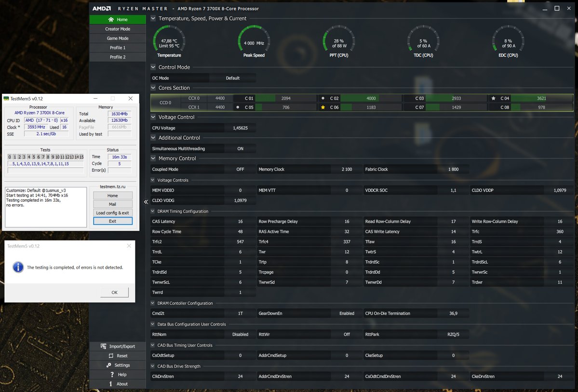Open the Help entry
The image size is (578, 392).
pos(118,375)
